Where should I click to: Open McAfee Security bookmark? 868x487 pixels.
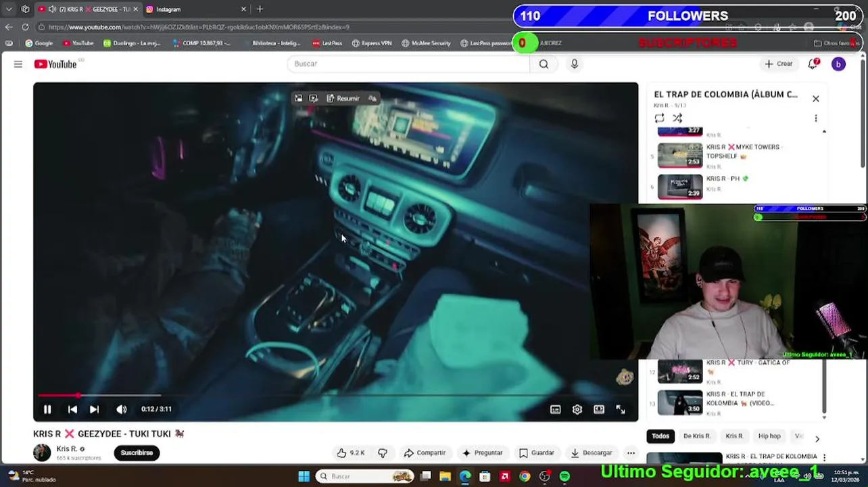click(426, 43)
